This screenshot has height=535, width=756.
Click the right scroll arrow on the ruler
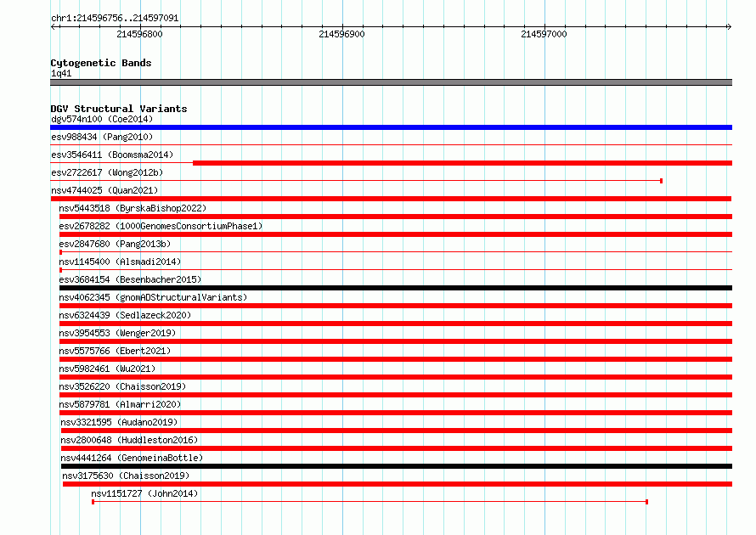click(x=729, y=27)
